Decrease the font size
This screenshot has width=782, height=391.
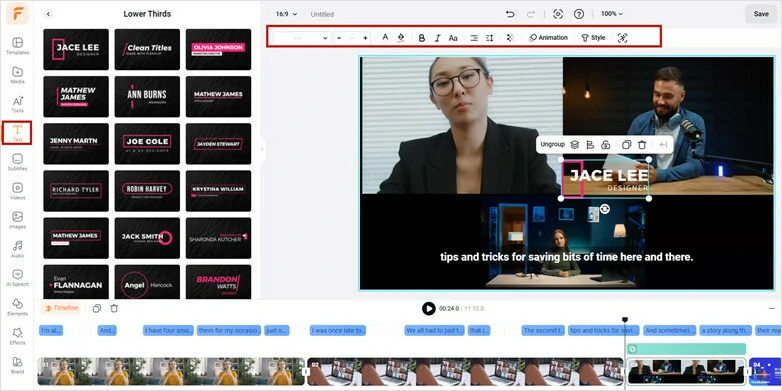(339, 37)
